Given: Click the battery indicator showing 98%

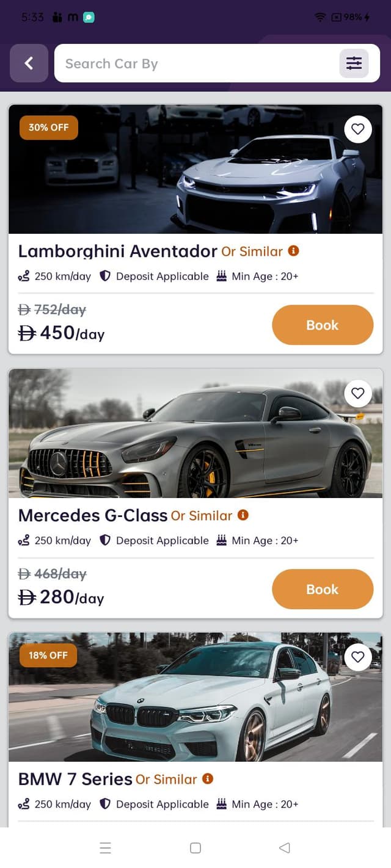Looking at the screenshot, I should (352, 17).
